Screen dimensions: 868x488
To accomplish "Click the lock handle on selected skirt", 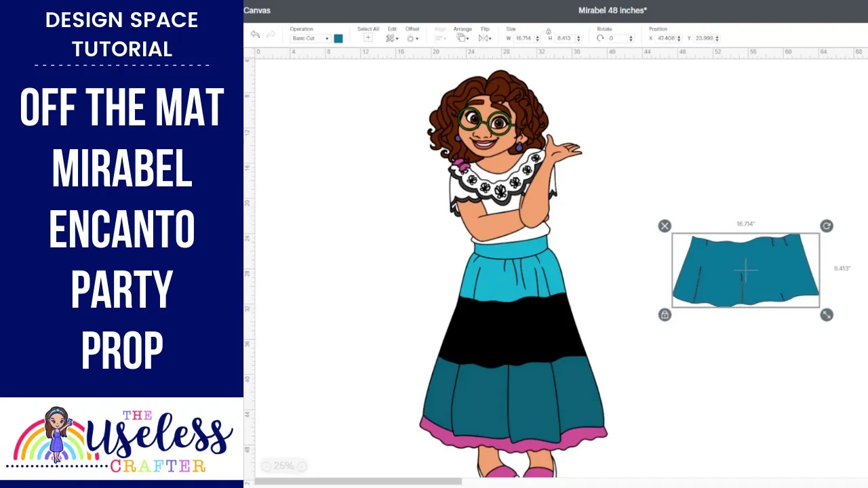I will [x=665, y=314].
